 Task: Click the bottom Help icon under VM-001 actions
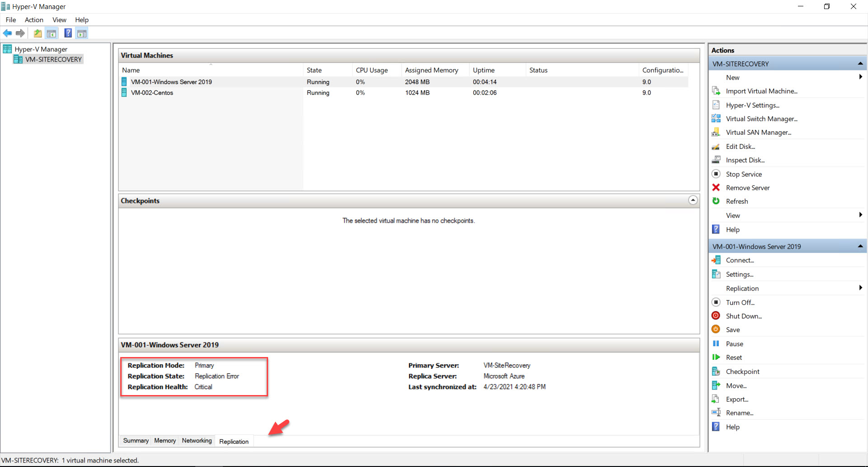tap(716, 427)
